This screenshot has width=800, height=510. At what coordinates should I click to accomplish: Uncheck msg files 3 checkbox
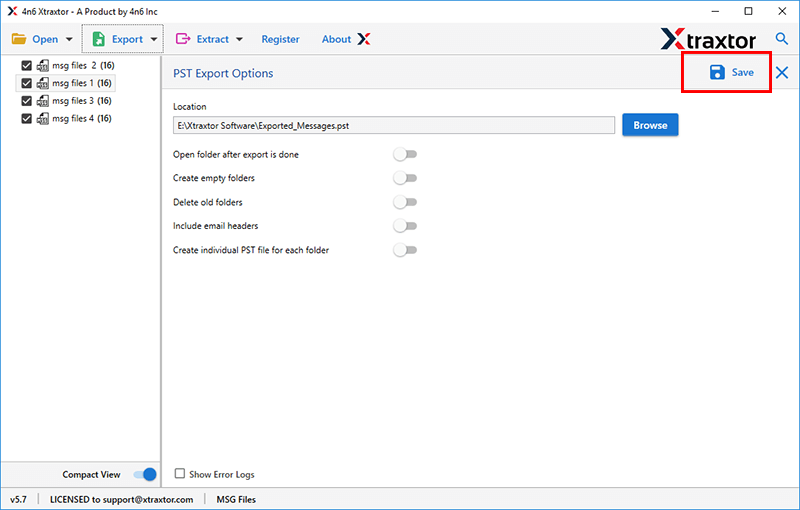point(27,101)
